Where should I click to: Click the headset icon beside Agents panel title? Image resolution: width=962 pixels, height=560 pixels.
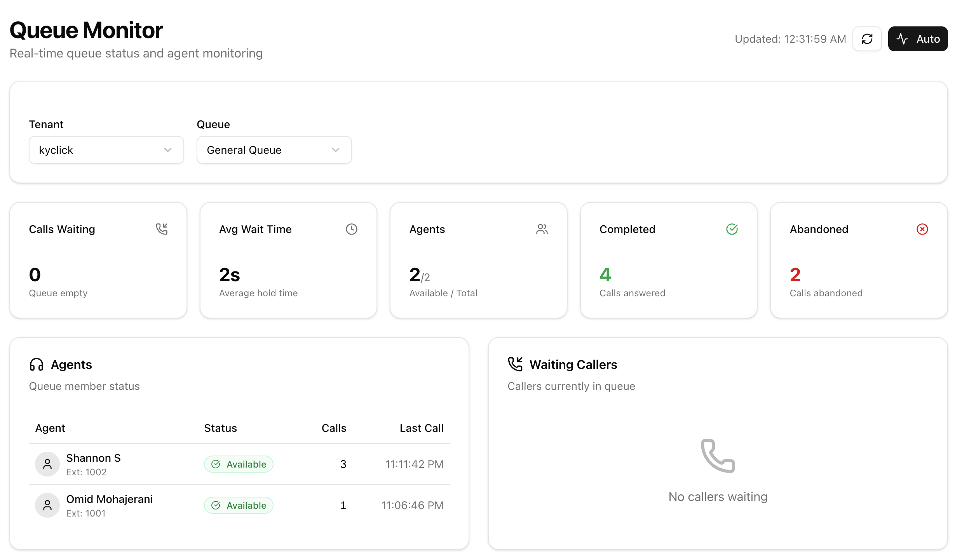pos(37,364)
